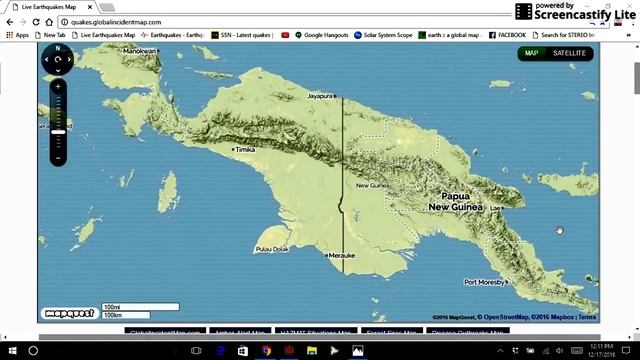Click the page vertical scrollbar thumb
Screen dimensions: 640x360
(637, 78)
